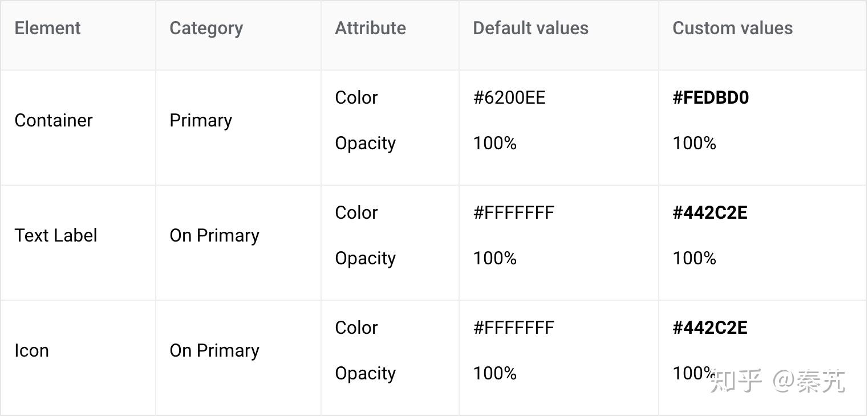868x417 pixels.
Task: Click #442C2E in the Text Label row
Action: pos(709,212)
